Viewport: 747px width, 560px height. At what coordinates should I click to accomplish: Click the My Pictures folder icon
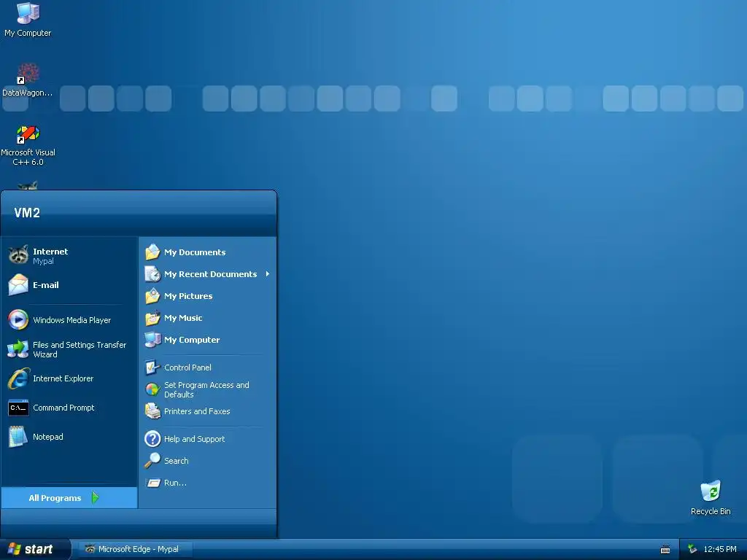click(152, 296)
